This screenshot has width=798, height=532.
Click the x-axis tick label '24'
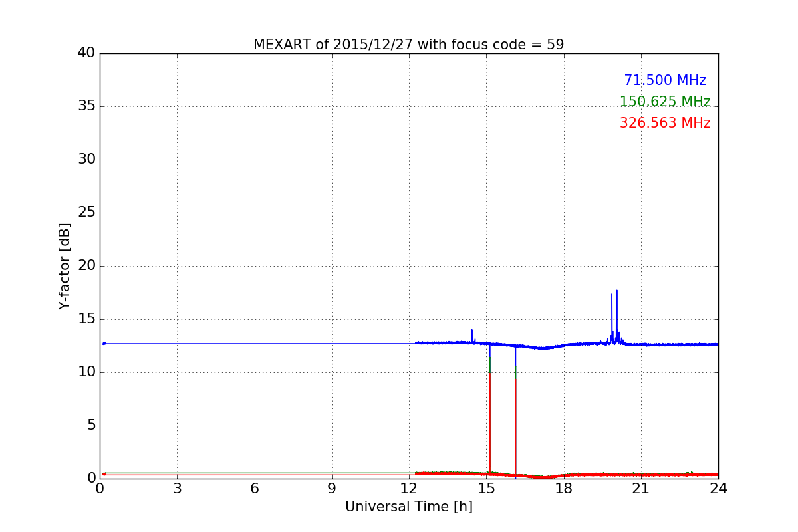pos(718,489)
